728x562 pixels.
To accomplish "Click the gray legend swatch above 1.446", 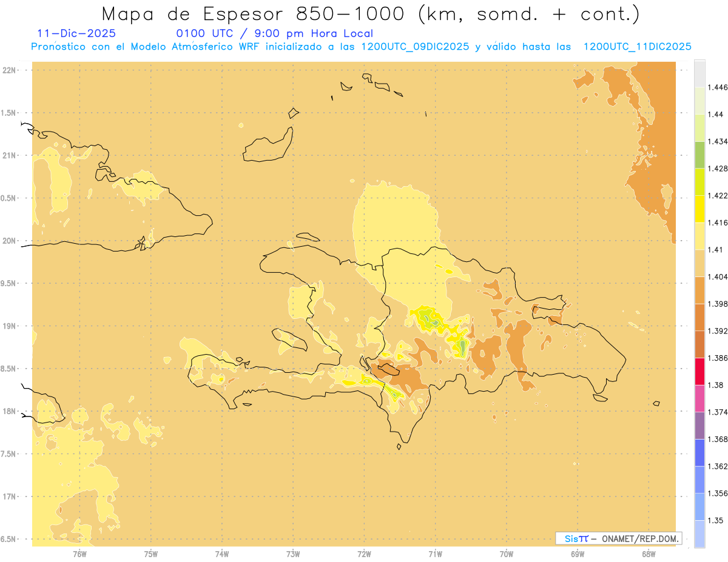I will [699, 73].
